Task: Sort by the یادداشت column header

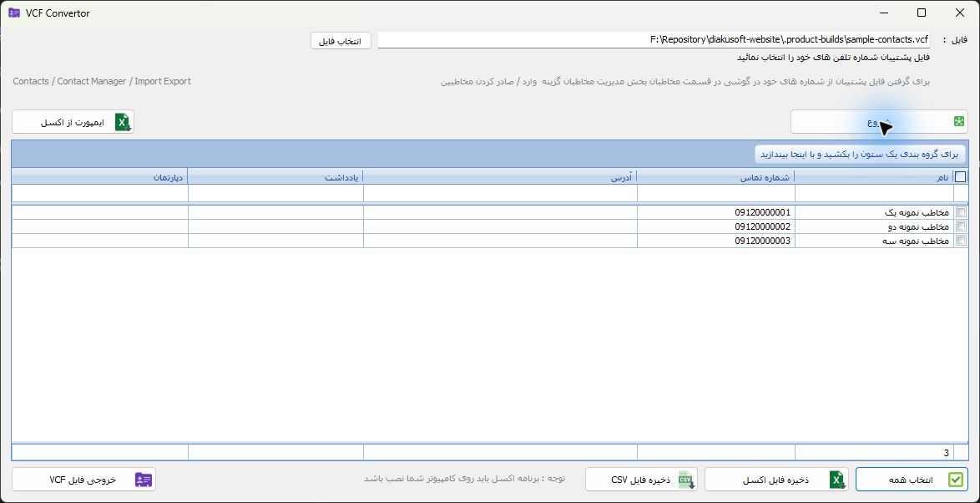Action: tap(275, 177)
